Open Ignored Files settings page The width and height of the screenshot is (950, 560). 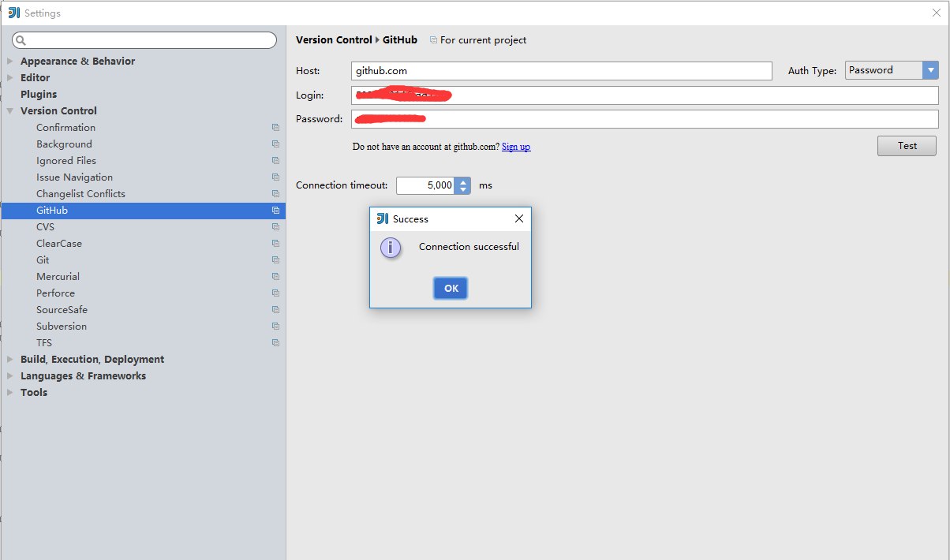pos(66,161)
